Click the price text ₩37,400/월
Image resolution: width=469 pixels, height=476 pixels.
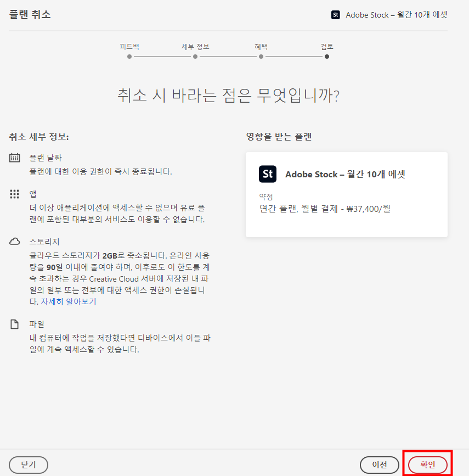click(x=368, y=209)
